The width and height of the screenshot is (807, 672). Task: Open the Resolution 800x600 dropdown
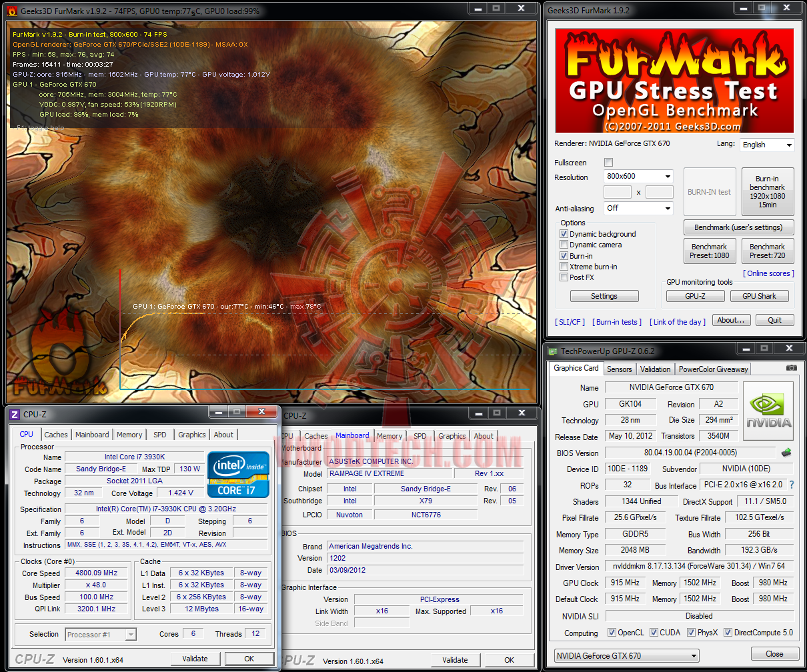pos(638,176)
